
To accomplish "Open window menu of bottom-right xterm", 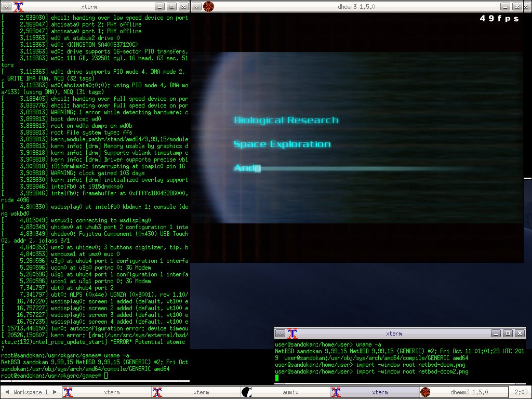I will click(280, 333).
